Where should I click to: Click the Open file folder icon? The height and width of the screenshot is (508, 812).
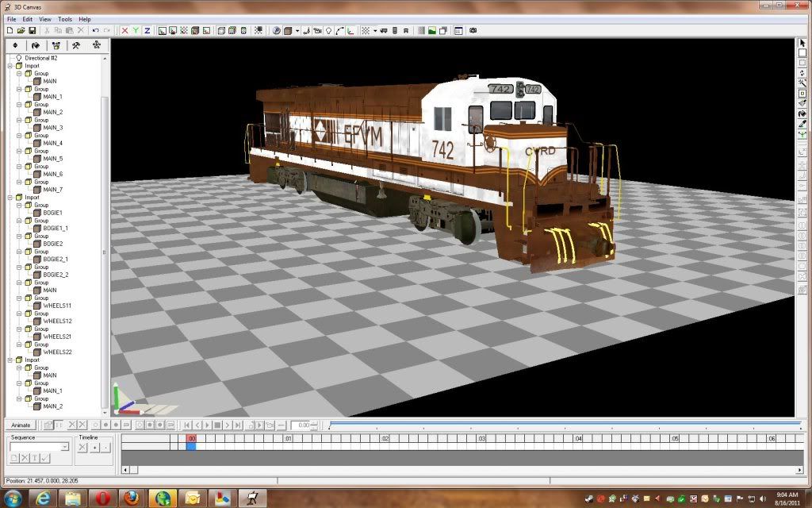pyautogui.click(x=21, y=30)
